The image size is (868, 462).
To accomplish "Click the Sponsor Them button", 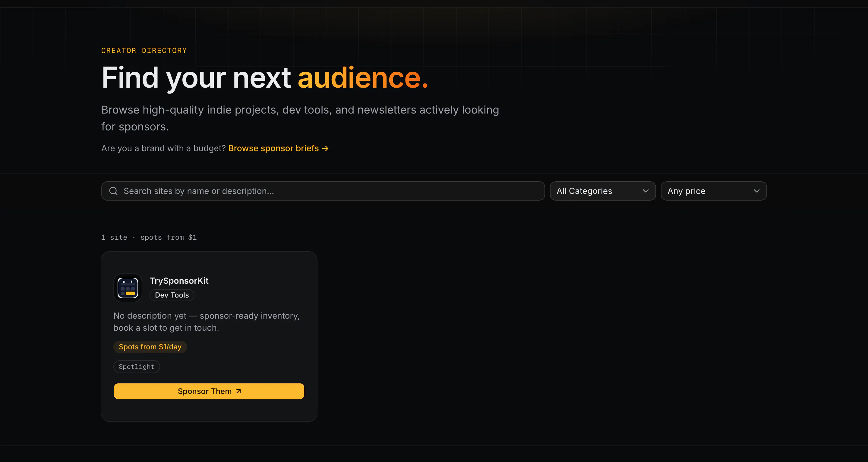I will pyautogui.click(x=209, y=391).
